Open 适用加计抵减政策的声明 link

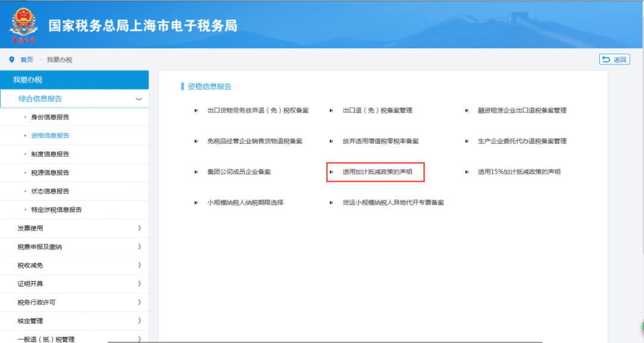click(377, 172)
